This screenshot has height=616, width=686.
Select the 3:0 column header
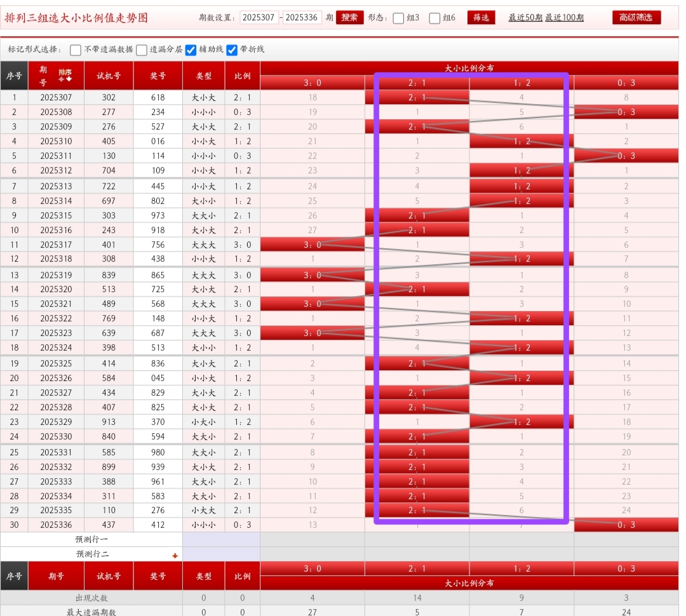(x=312, y=83)
